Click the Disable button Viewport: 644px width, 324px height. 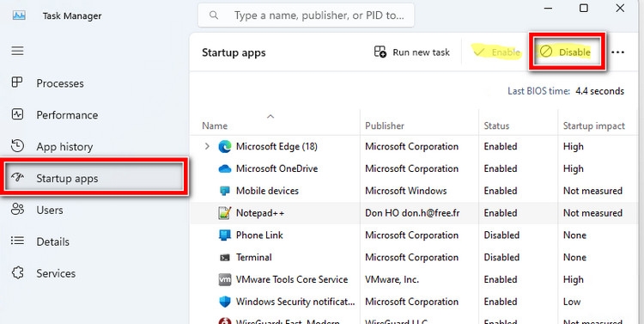566,52
